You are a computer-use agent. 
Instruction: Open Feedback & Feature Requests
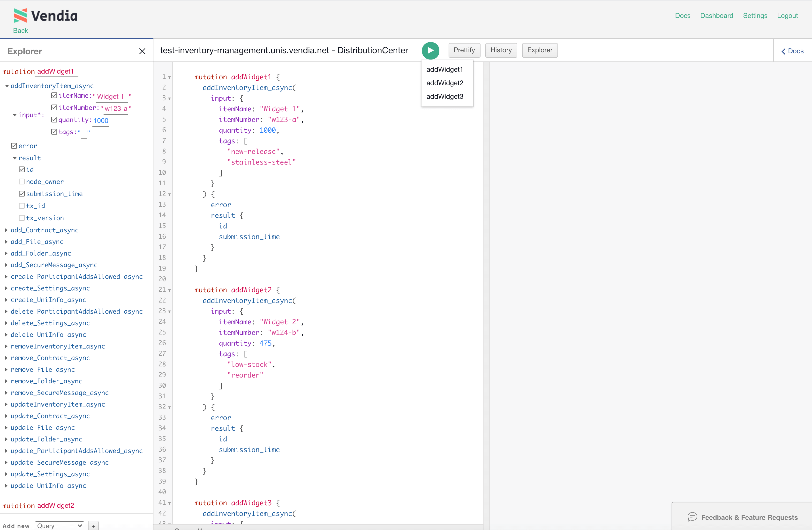click(742, 517)
